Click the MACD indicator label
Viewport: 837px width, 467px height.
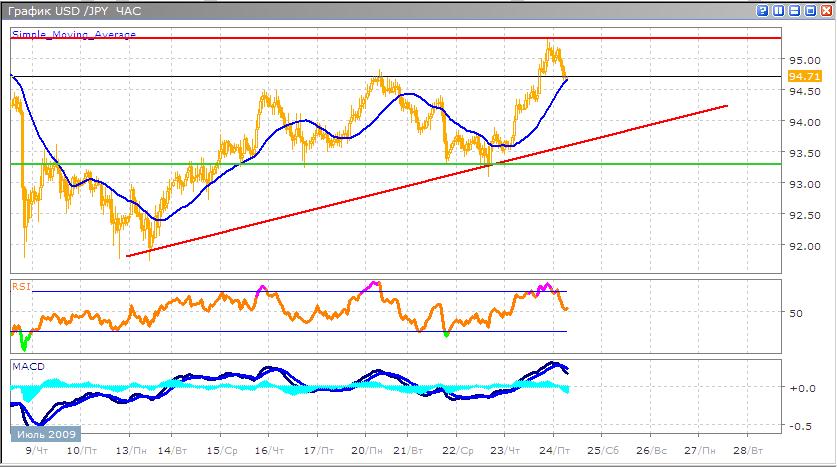[28, 367]
